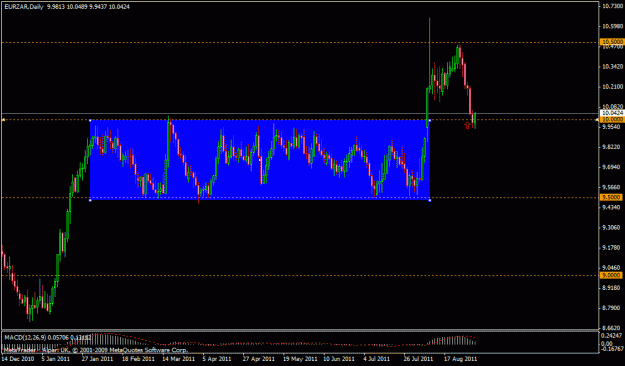Grab the rectangle's bottom-left corner handle
This screenshot has height=366, width=625.
coord(90,200)
